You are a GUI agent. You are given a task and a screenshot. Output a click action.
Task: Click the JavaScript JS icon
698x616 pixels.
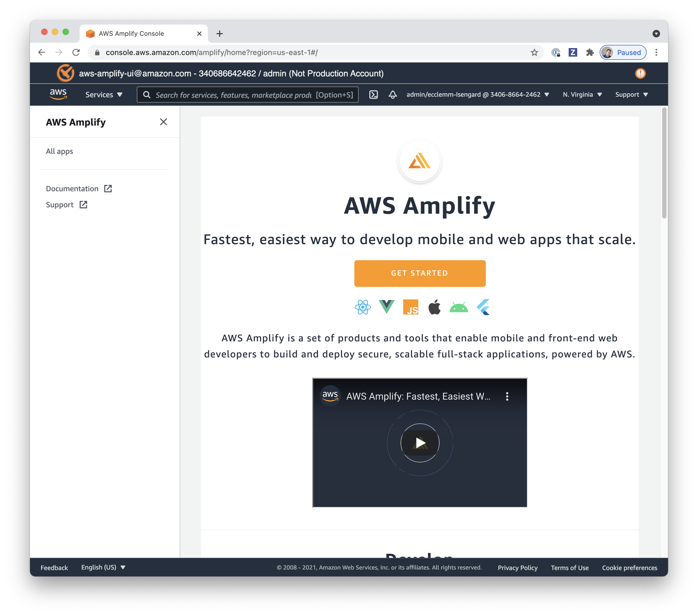click(x=410, y=307)
